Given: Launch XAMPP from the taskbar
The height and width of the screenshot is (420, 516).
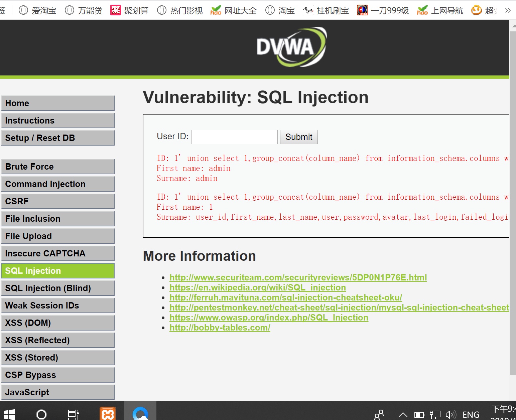Looking at the screenshot, I should [107, 414].
